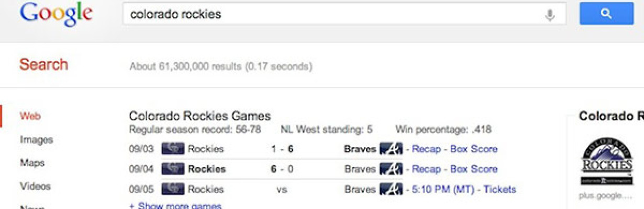Open the Images sidebar item
The width and height of the screenshot is (644, 209).
tap(36, 140)
